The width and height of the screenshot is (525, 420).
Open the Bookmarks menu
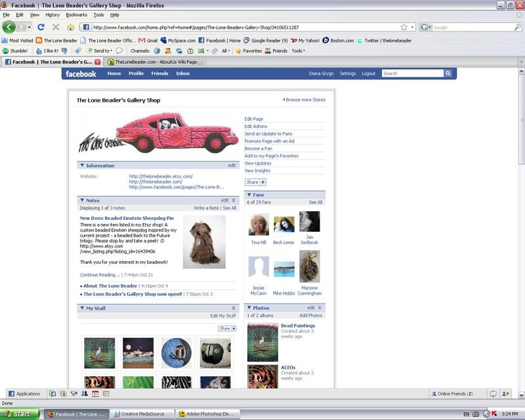tap(76, 14)
